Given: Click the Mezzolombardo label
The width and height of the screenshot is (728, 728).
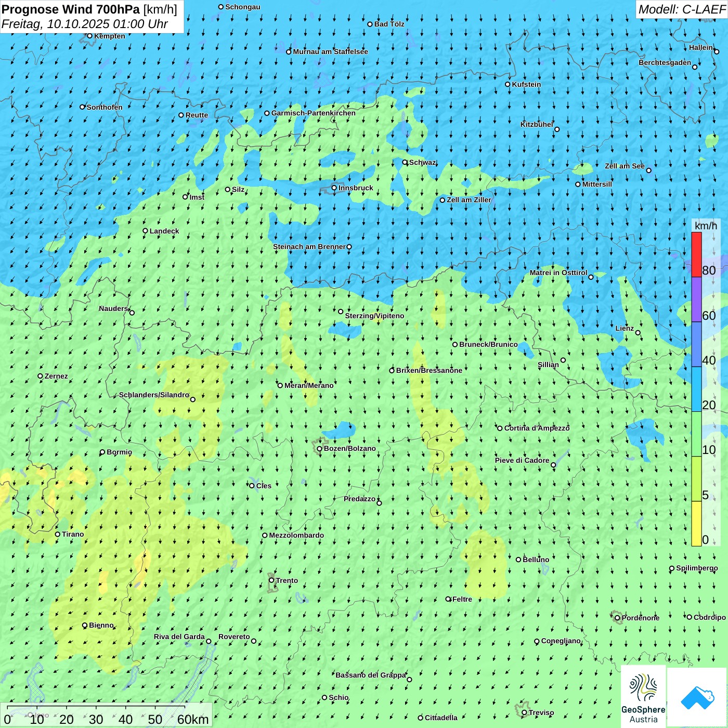Looking at the screenshot, I should point(296,535).
